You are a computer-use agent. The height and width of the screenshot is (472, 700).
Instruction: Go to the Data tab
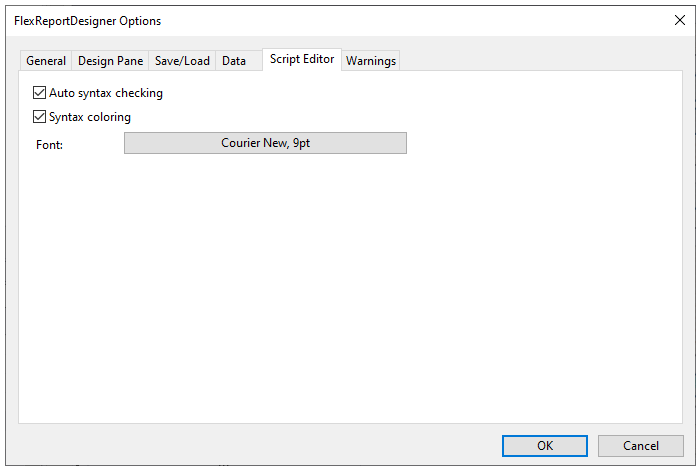pyautogui.click(x=234, y=61)
